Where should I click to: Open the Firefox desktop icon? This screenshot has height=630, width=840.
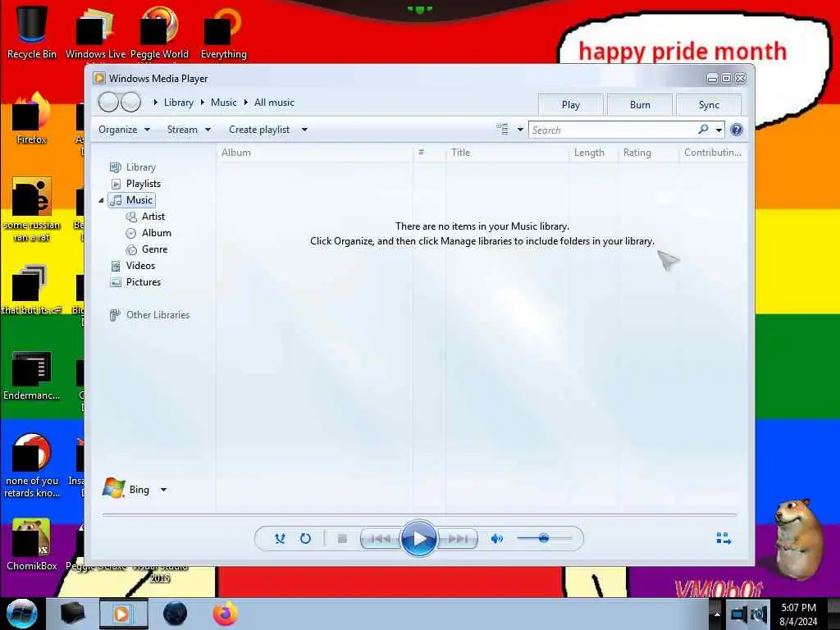[x=32, y=118]
